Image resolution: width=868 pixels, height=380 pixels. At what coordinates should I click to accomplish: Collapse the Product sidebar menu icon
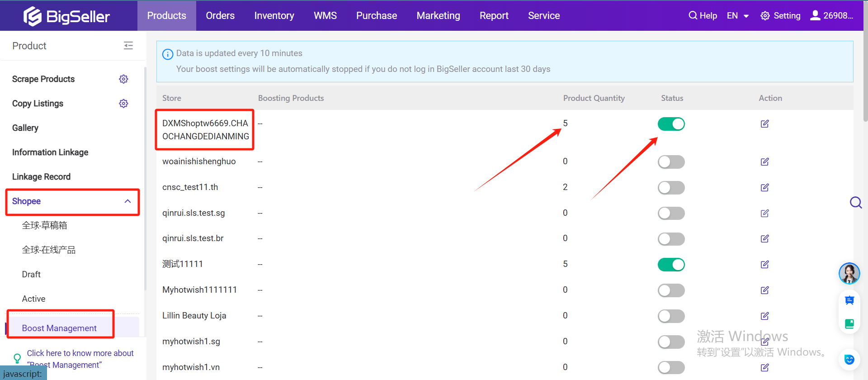coord(128,46)
